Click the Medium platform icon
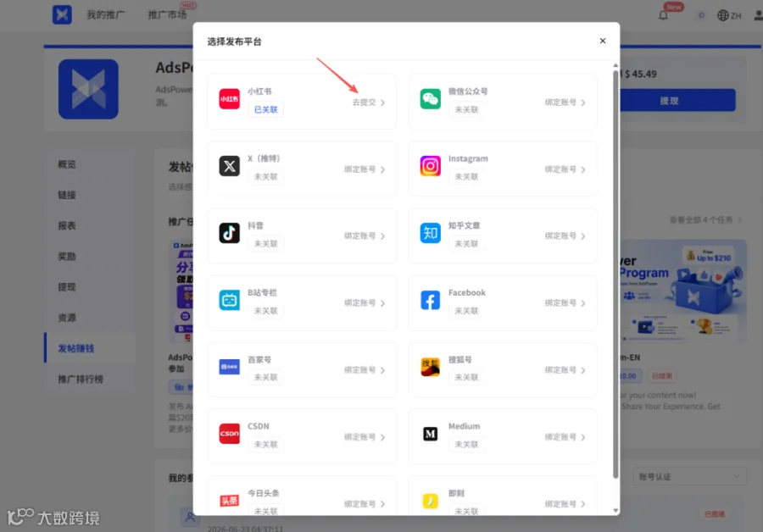 pyautogui.click(x=430, y=434)
